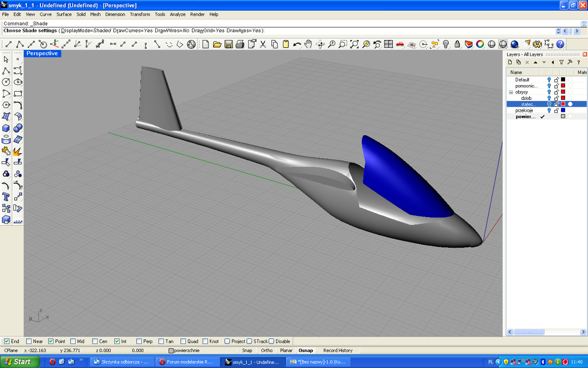Lock the dziob layer with its padlock
This screenshot has width=588, height=368.
pos(556,98)
